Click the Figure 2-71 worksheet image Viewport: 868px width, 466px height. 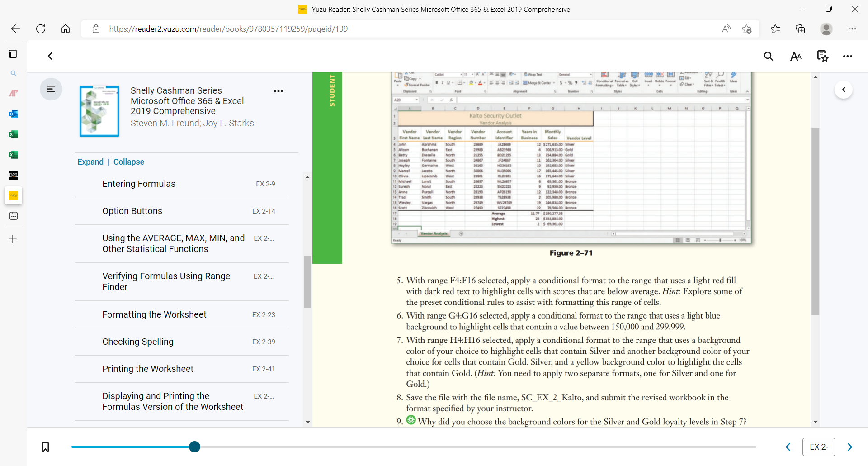(571, 158)
